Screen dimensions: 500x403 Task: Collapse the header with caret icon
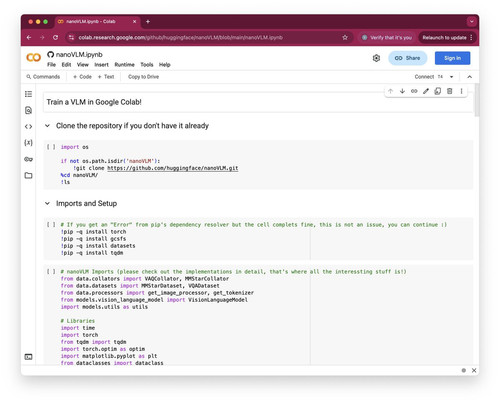point(469,77)
